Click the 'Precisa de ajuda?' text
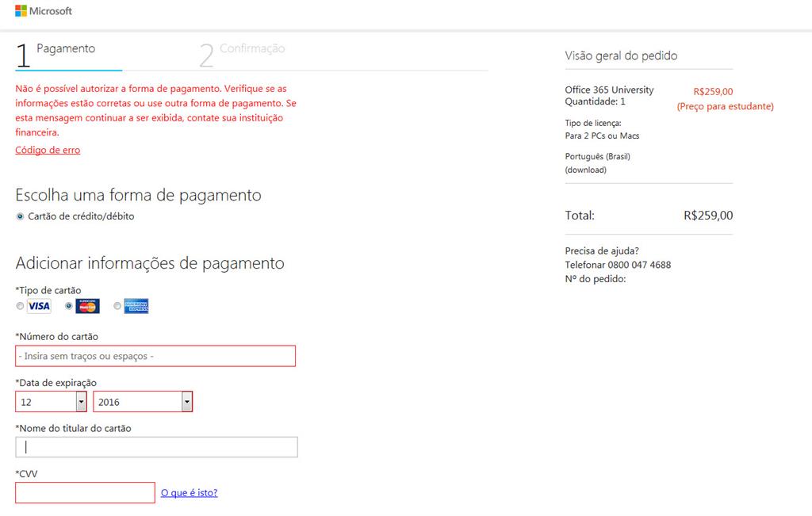Image resolution: width=812 pixels, height=516 pixels. pos(602,250)
